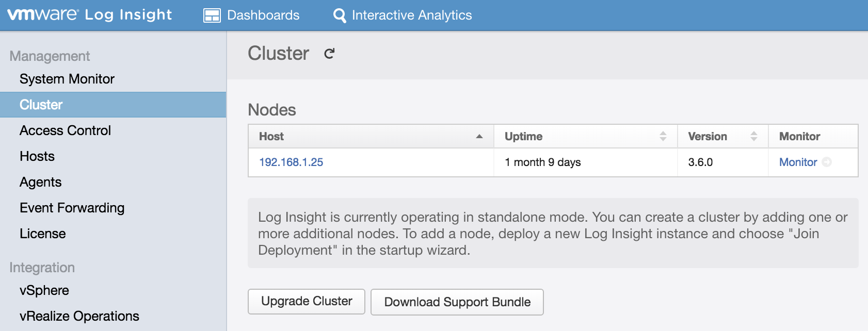Go to Hosts management page
Viewport: 868px width, 331px height.
click(x=37, y=156)
